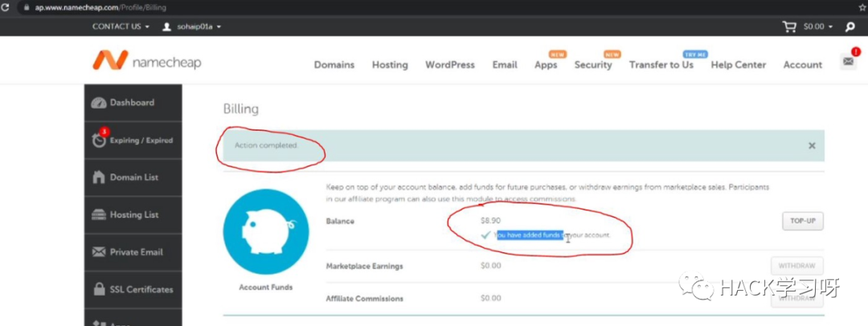This screenshot has height=326, width=868.
Task: Open the user profile icon
Action: [166, 26]
